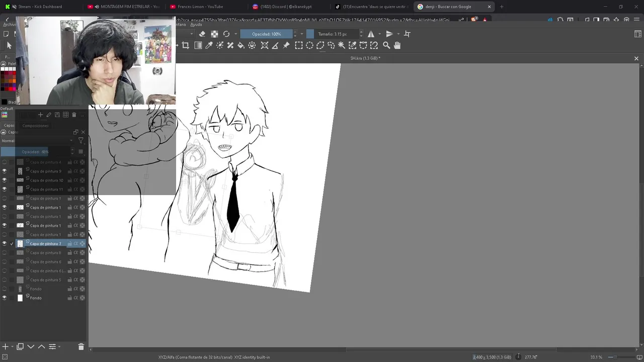Switch to the Capas docker tab
This screenshot has width=644, height=362.
(x=9, y=126)
